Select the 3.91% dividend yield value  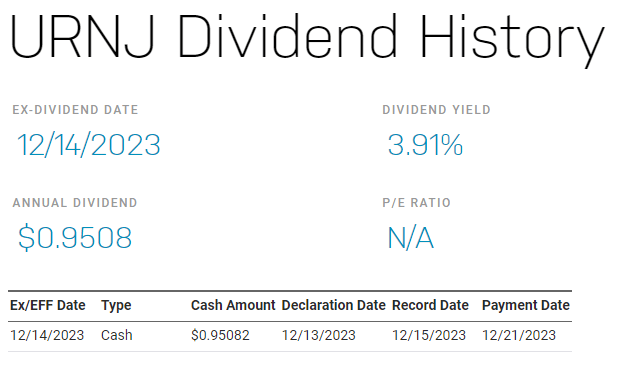coord(425,145)
